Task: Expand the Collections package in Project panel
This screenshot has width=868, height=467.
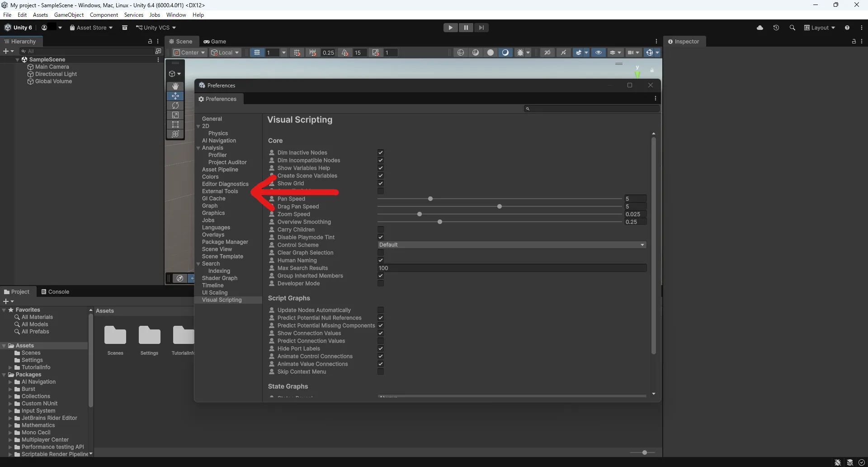Action: click(10, 396)
